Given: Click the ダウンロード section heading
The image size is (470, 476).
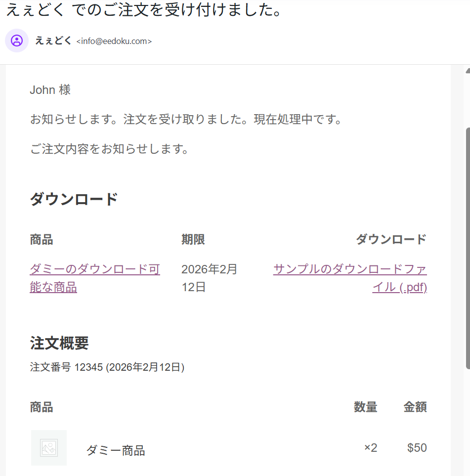Looking at the screenshot, I should coord(74,199).
